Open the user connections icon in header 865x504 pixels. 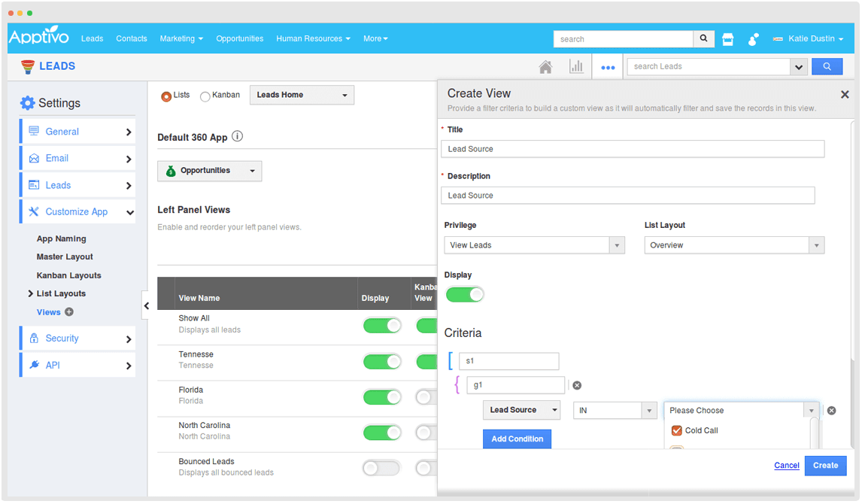[x=753, y=39]
